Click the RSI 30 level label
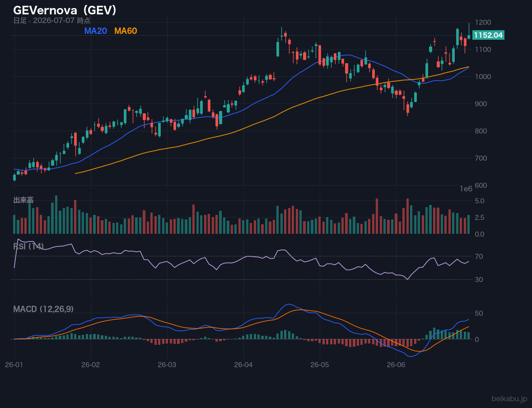The height and width of the screenshot is (408, 532). pos(479,279)
